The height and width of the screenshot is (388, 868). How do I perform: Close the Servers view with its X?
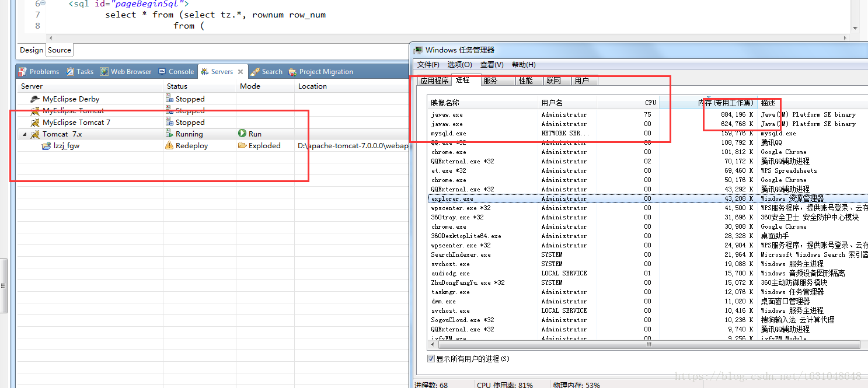click(240, 72)
